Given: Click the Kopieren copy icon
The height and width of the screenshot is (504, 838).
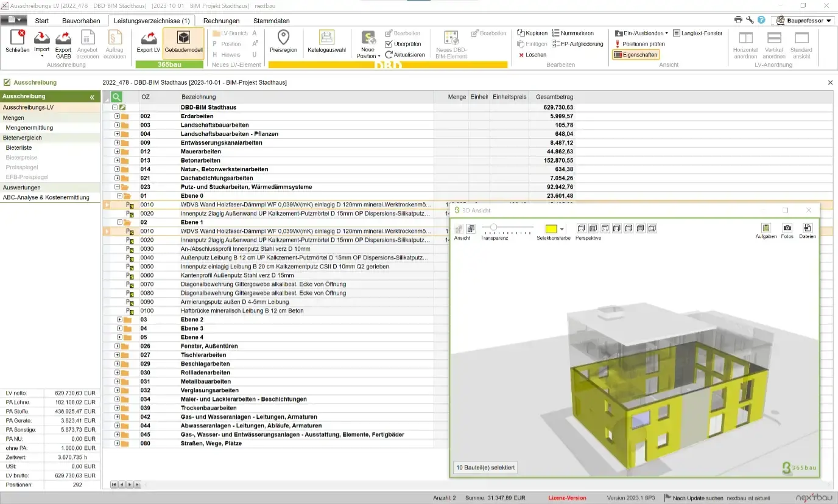Looking at the screenshot, I should (521, 33).
